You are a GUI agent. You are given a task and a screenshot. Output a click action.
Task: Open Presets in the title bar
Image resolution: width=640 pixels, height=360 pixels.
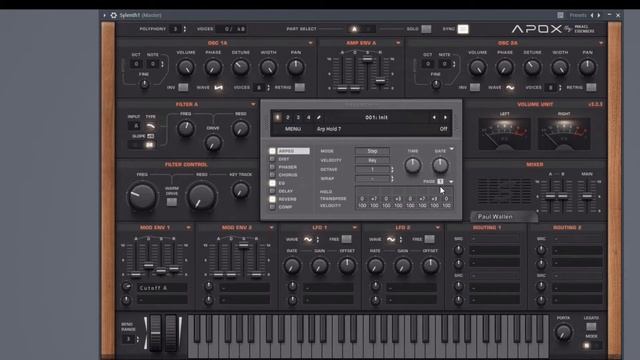click(x=578, y=15)
